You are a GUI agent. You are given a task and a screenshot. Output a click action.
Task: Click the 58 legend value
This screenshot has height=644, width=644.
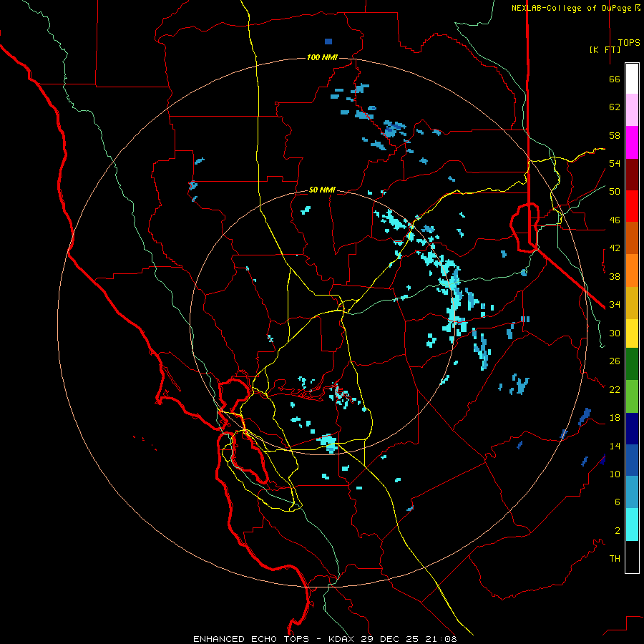point(615,135)
